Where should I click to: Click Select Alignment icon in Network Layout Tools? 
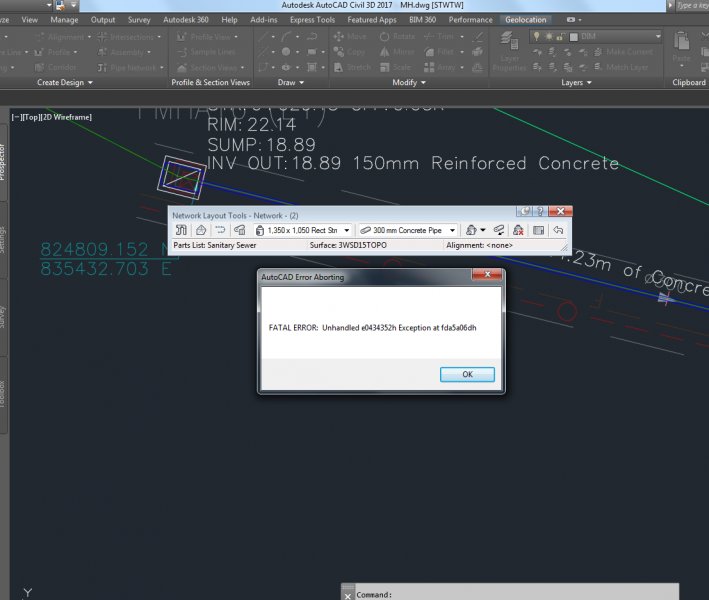tap(220, 230)
